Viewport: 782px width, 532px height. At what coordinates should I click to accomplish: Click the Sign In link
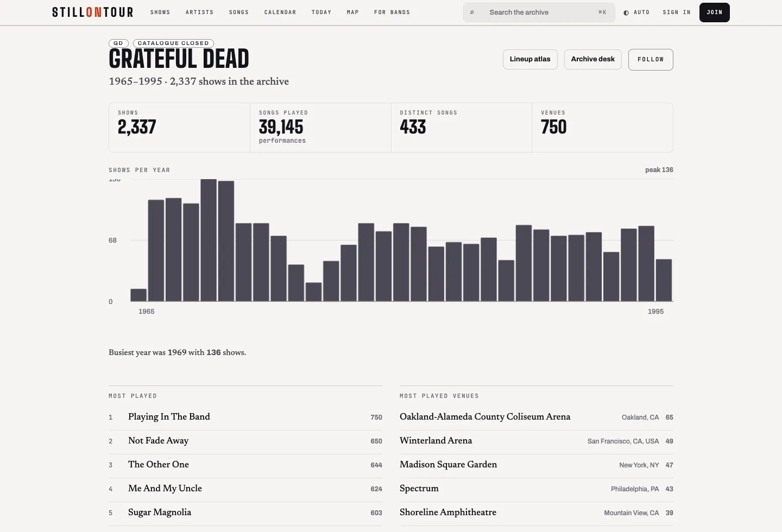tap(677, 12)
